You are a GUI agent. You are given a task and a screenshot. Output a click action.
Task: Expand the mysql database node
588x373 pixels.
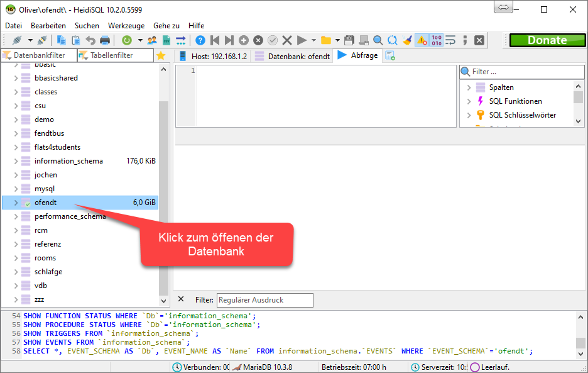click(x=16, y=189)
